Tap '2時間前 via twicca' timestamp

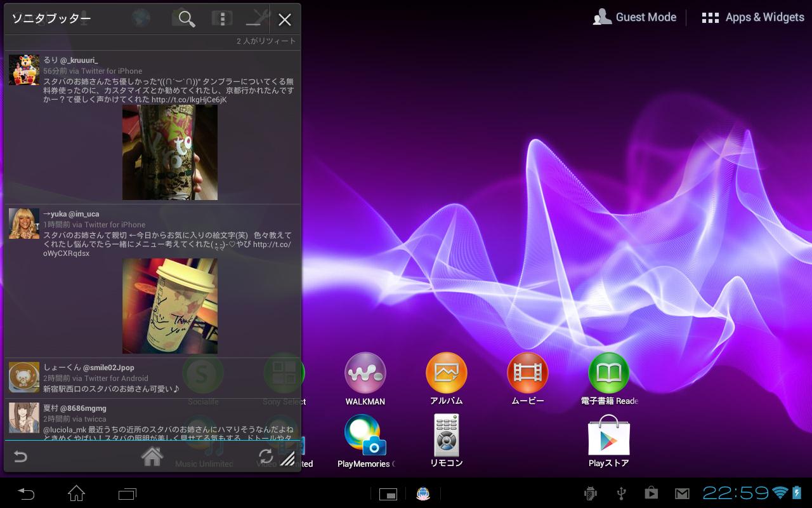[75, 419]
